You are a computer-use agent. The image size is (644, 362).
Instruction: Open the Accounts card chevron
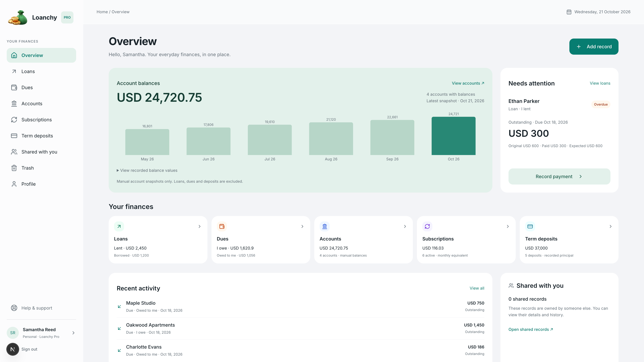pos(405,226)
